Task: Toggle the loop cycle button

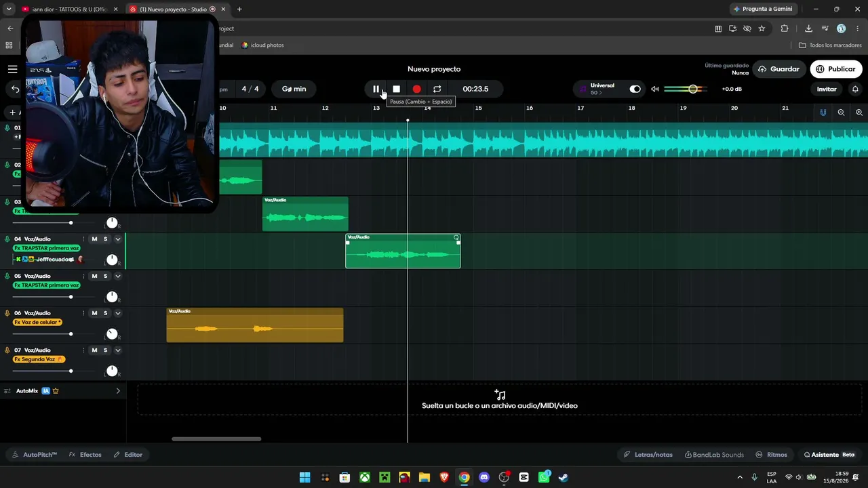Action: point(437,89)
